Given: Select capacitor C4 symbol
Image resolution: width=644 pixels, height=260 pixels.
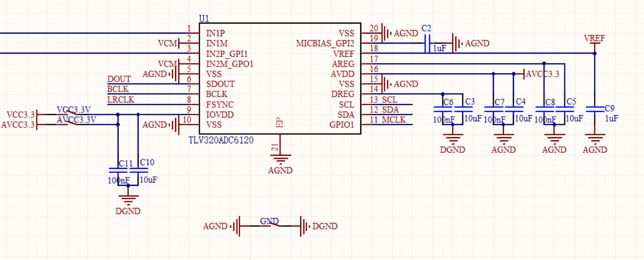Looking at the screenshot, I should pyautogui.click(x=513, y=109).
